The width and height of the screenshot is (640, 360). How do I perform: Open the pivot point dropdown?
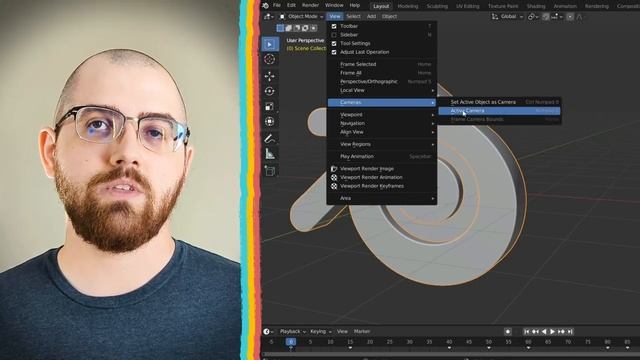(532, 16)
